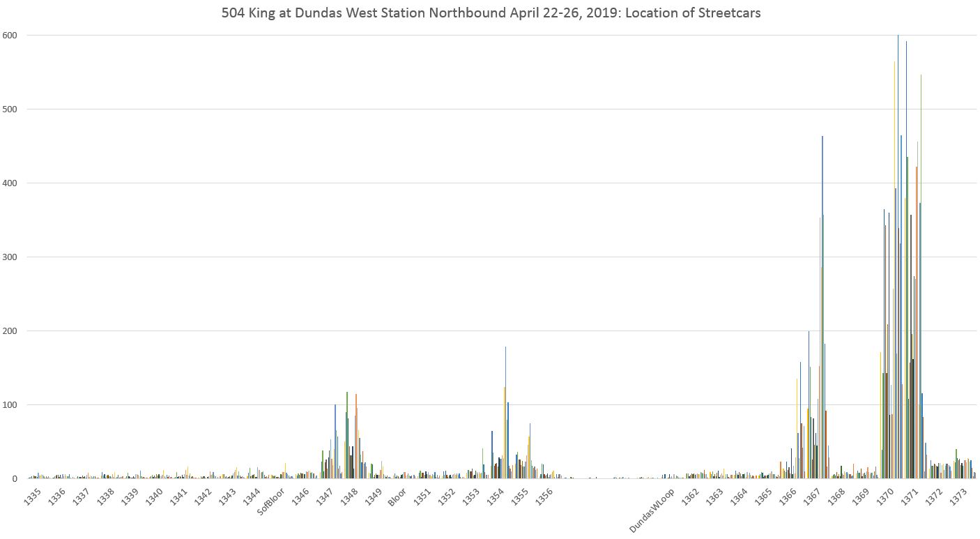
Task: Select the tallest blue bar reaching 600
Action: pos(898,209)
